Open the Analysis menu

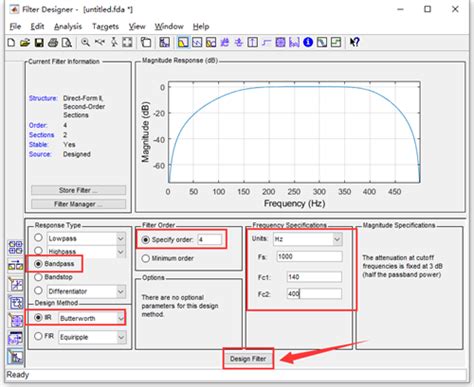coord(68,26)
